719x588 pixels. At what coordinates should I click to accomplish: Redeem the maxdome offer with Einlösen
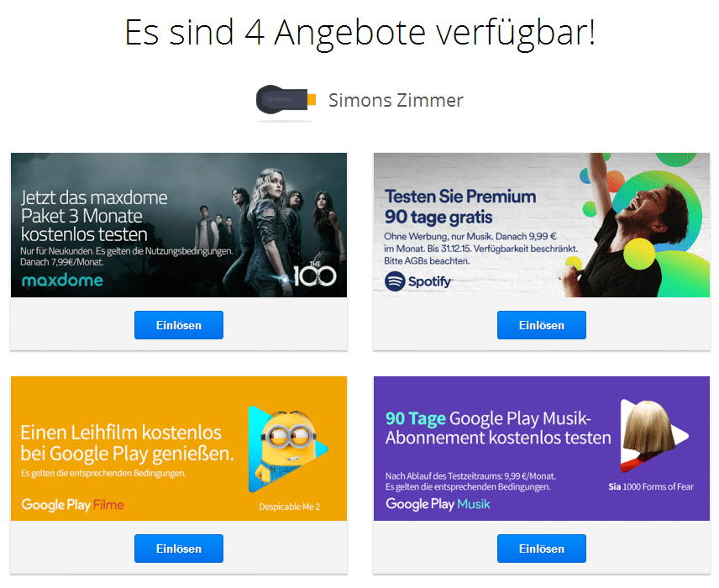point(179,325)
